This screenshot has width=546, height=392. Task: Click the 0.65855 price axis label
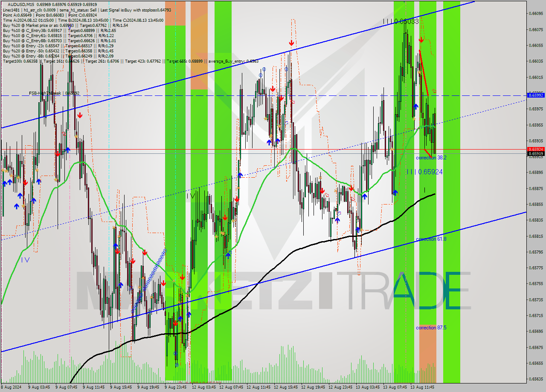click(x=536, y=204)
